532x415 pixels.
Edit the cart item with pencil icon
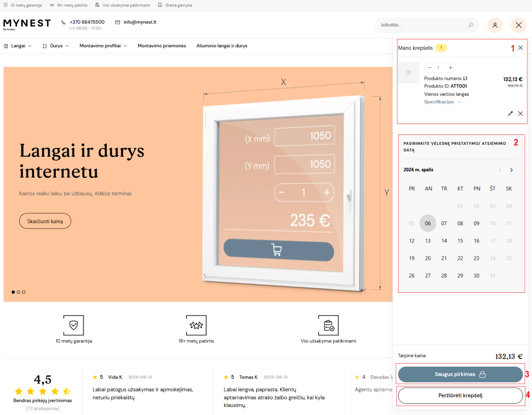point(510,113)
